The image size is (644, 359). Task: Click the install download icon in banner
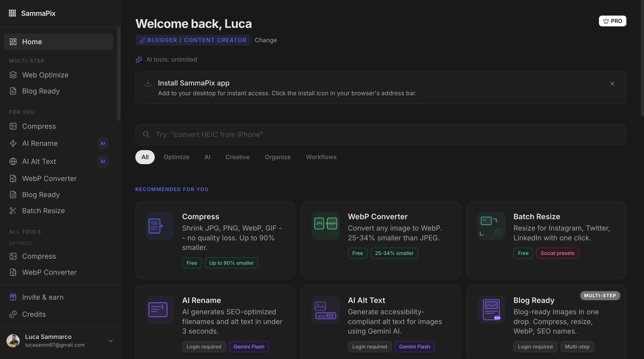click(x=148, y=83)
